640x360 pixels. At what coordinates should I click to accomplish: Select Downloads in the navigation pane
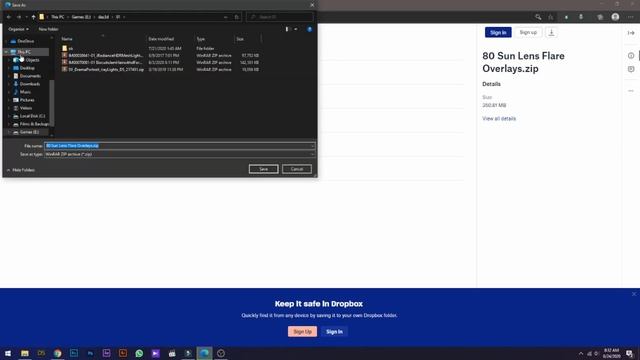[30, 84]
